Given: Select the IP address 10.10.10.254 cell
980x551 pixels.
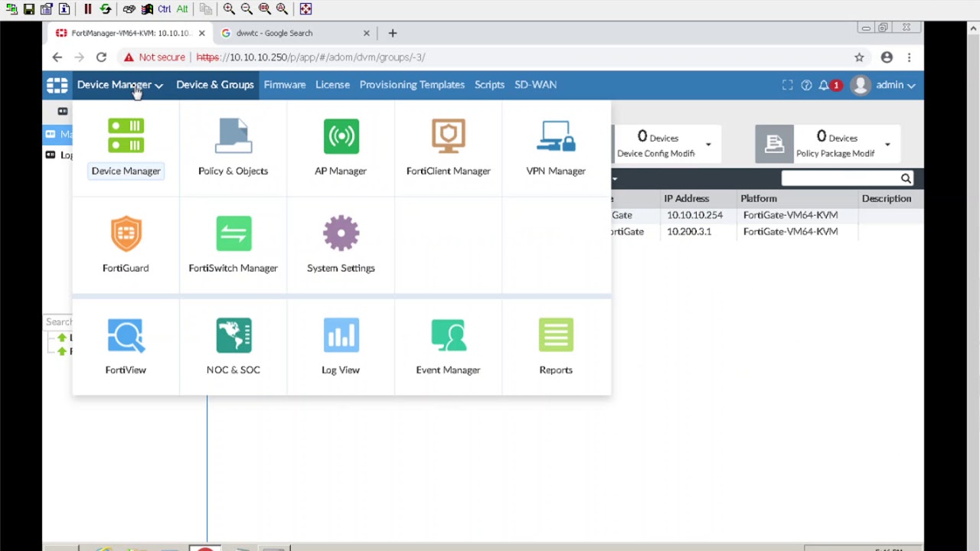Looking at the screenshot, I should (694, 215).
